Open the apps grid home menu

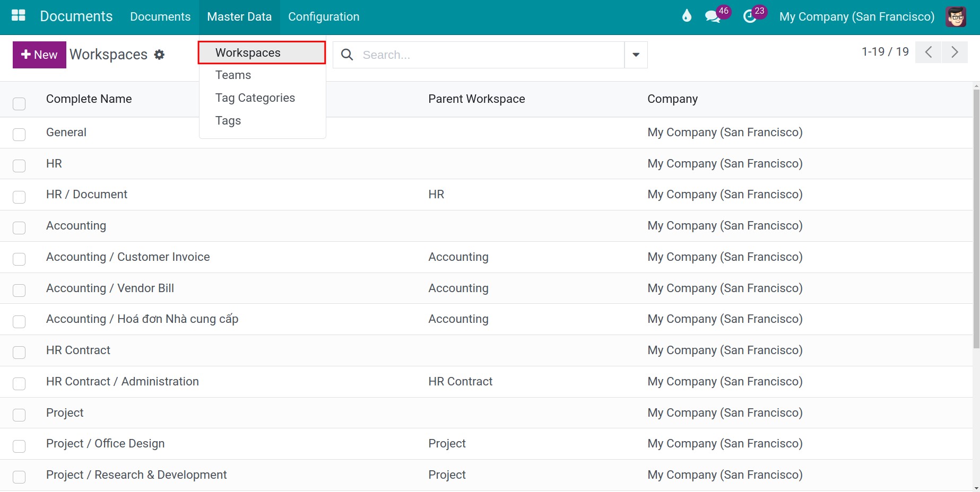pyautogui.click(x=19, y=16)
